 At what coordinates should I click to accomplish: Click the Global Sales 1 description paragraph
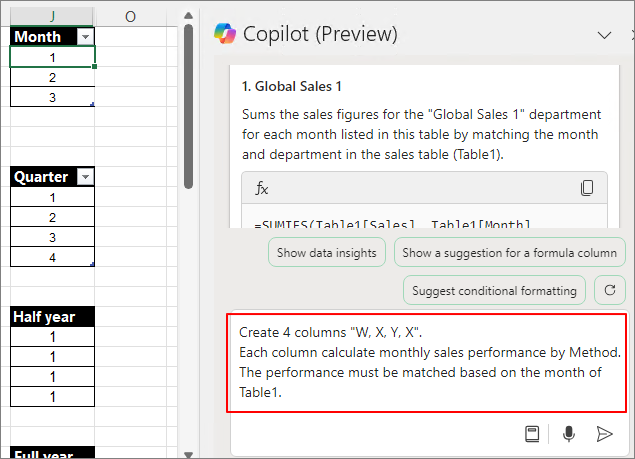(x=421, y=134)
